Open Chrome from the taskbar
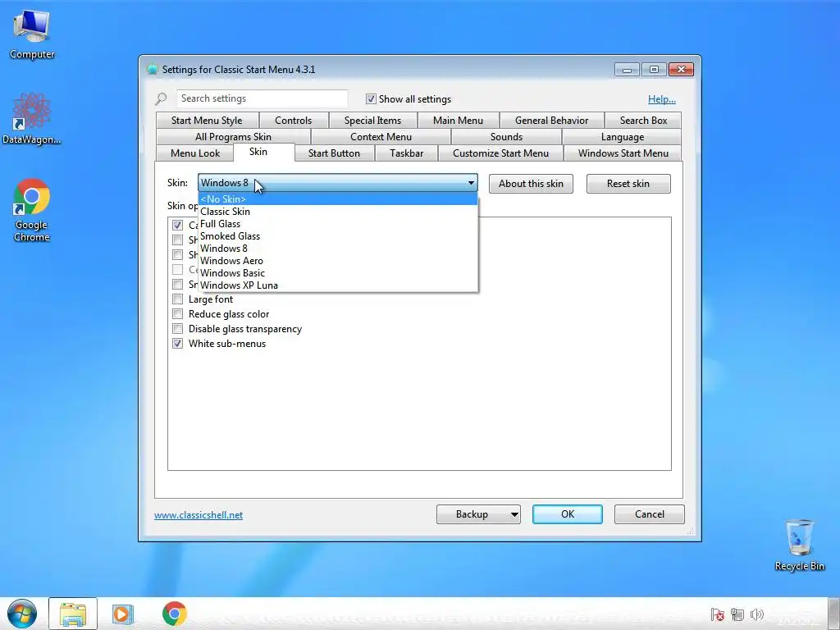This screenshot has width=840, height=630. [174, 614]
